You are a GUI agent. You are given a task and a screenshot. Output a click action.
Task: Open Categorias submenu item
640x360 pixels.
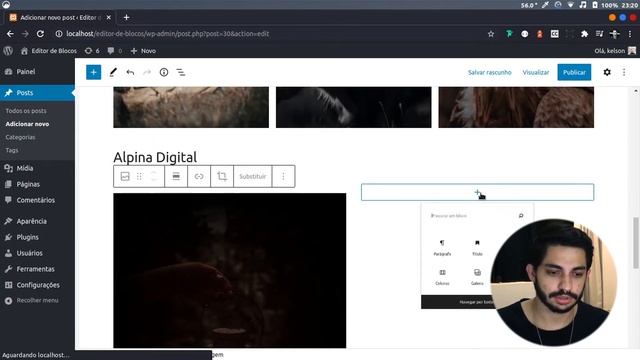pos(20,137)
